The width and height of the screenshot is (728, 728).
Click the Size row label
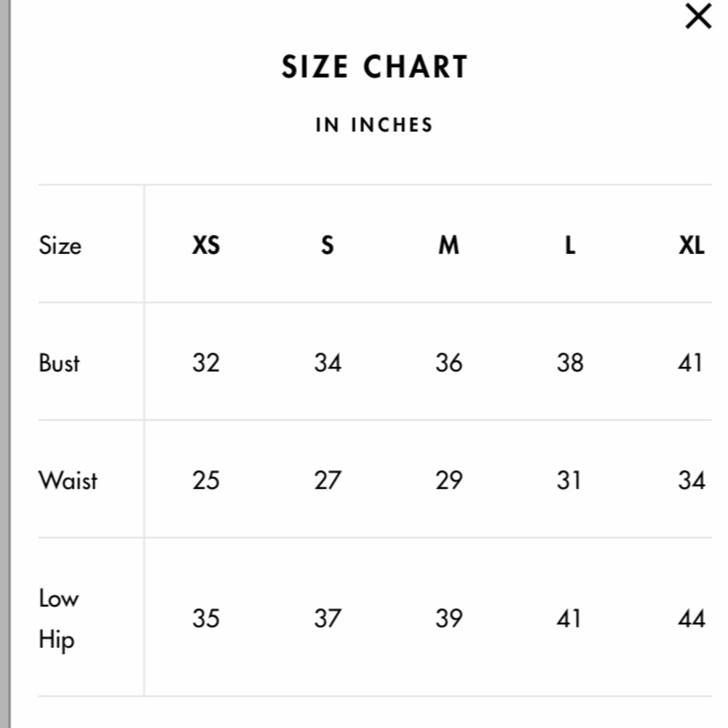tap(60, 245)
